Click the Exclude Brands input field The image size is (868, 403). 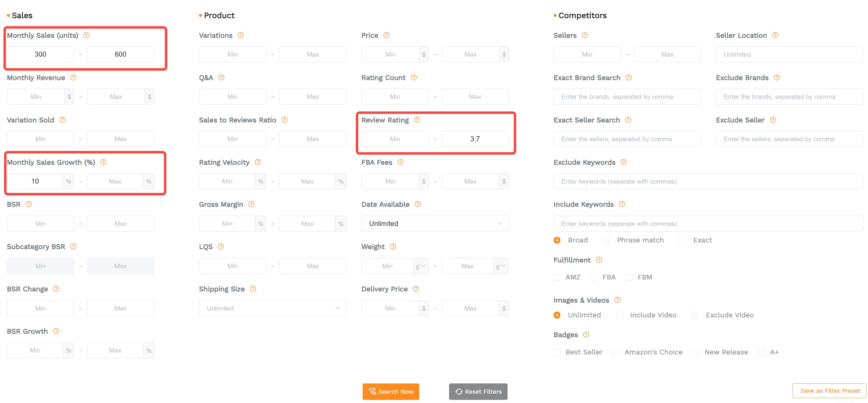click(790, 97)
